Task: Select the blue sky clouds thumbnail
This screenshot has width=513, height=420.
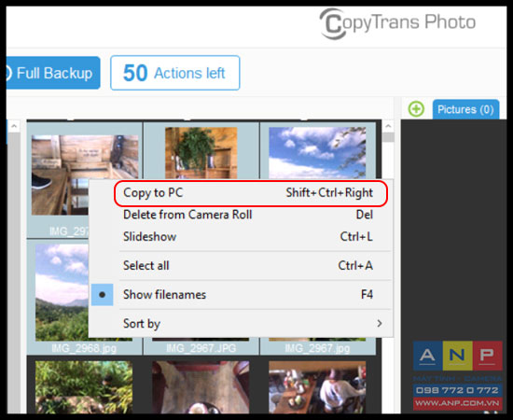Action: click(317, 153)
